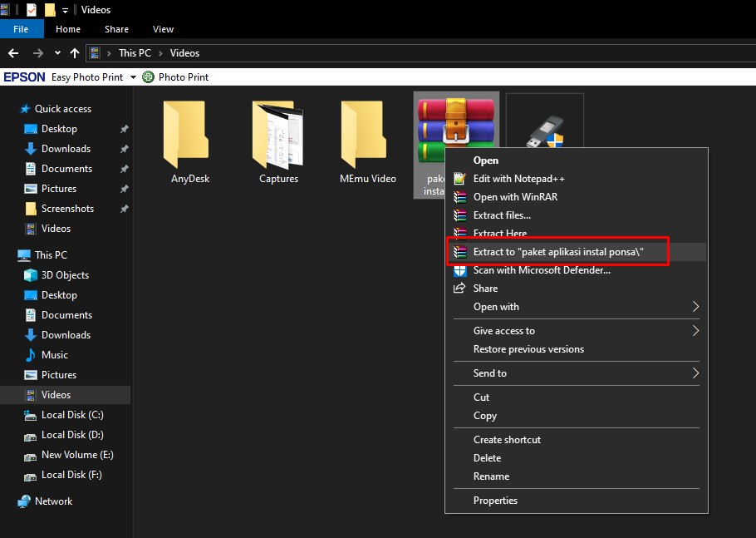Click the Network icon in sidebar

23,501
